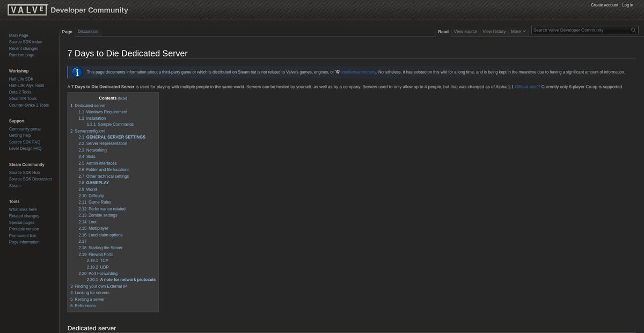The image size is (644, 333).
Task: Open Related changes tool
Action: point(24,216)
